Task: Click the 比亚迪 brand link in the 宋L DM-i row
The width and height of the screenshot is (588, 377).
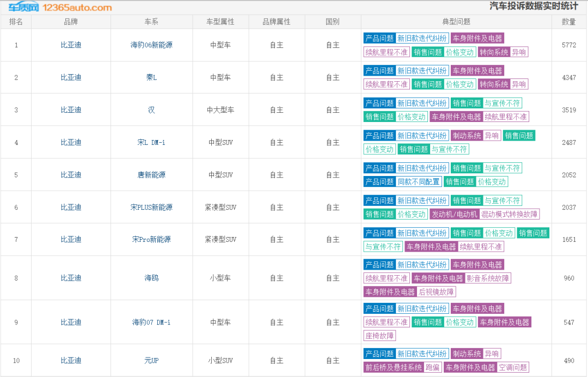Action: 71,142
